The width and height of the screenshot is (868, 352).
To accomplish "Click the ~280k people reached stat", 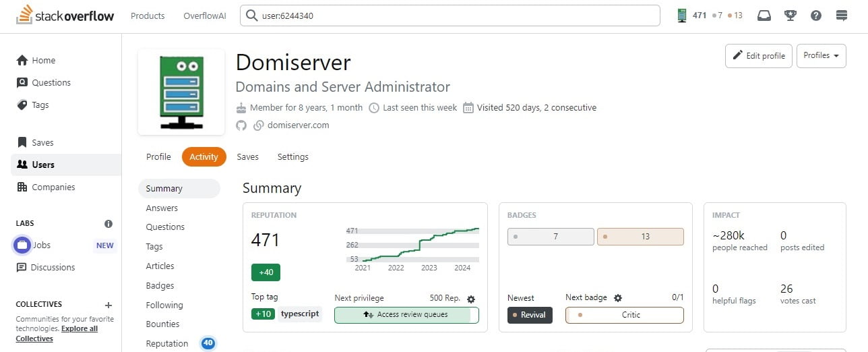I will (740, 241).
